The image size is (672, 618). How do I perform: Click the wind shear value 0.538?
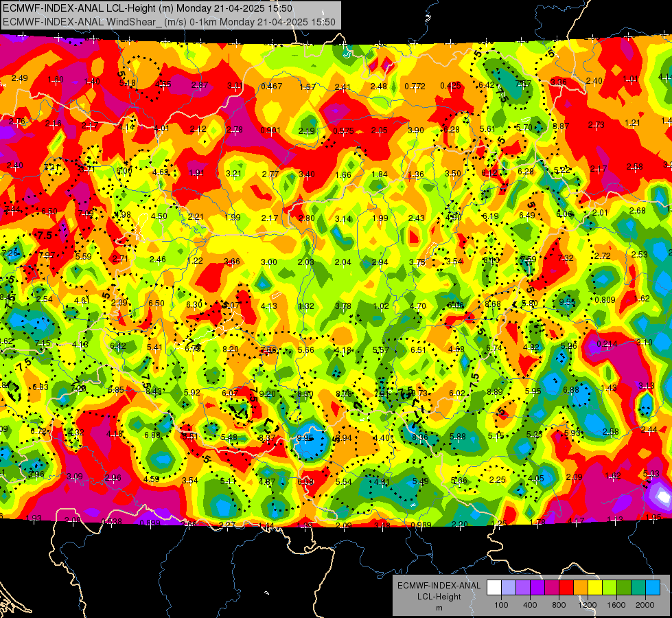[x=111, y=521]
